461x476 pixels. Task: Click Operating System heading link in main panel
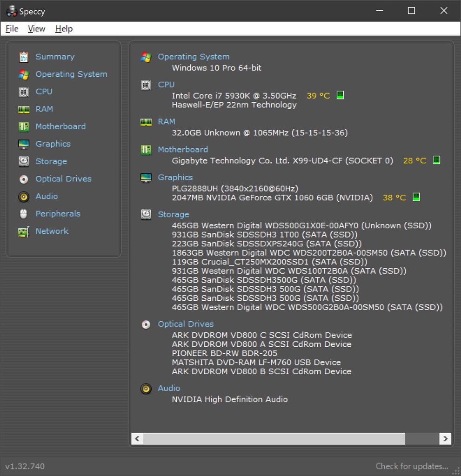click(194, 57)
